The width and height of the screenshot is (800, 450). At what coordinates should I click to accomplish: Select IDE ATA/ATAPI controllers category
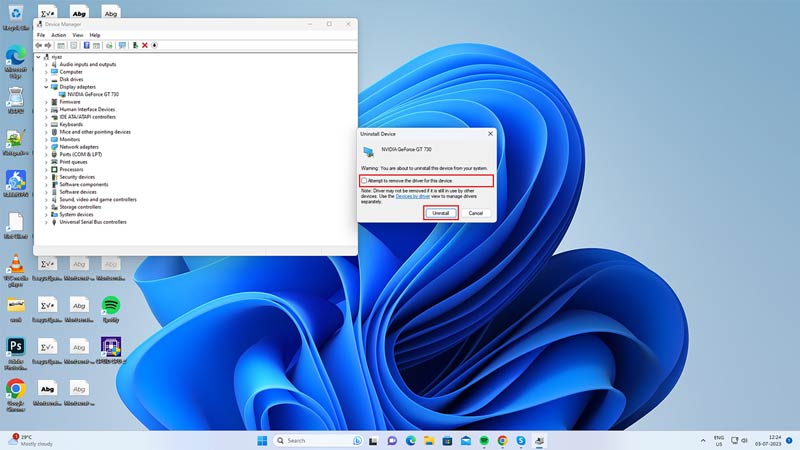pos(87,117)
